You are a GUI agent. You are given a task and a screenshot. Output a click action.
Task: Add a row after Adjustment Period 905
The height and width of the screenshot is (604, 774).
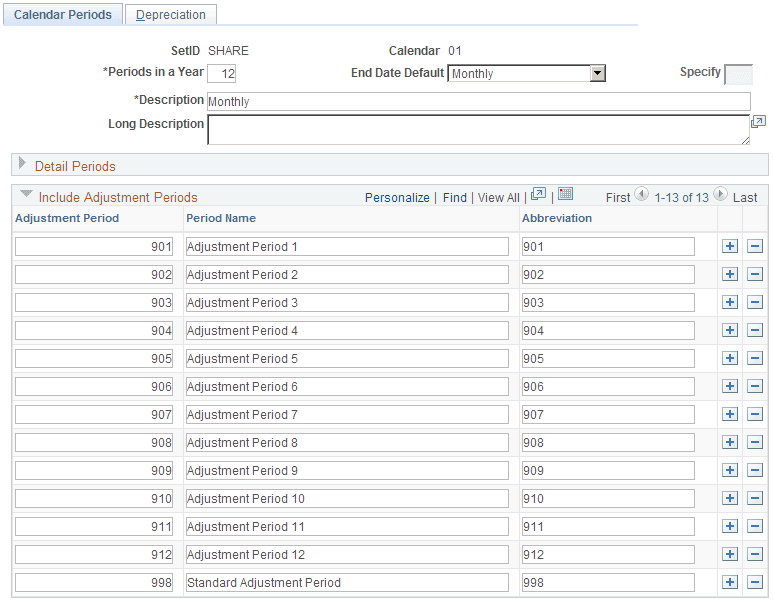pos(730,358)
